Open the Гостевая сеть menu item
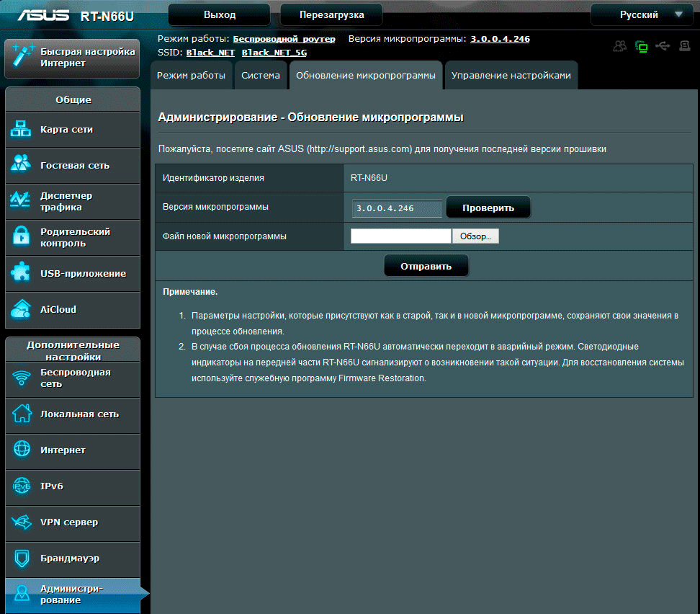 click(x=73, y=166)
